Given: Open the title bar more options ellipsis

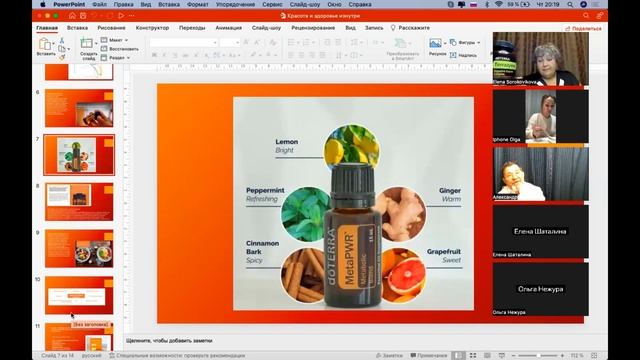Looking at the screenshot, I should [x=131, y=16].
